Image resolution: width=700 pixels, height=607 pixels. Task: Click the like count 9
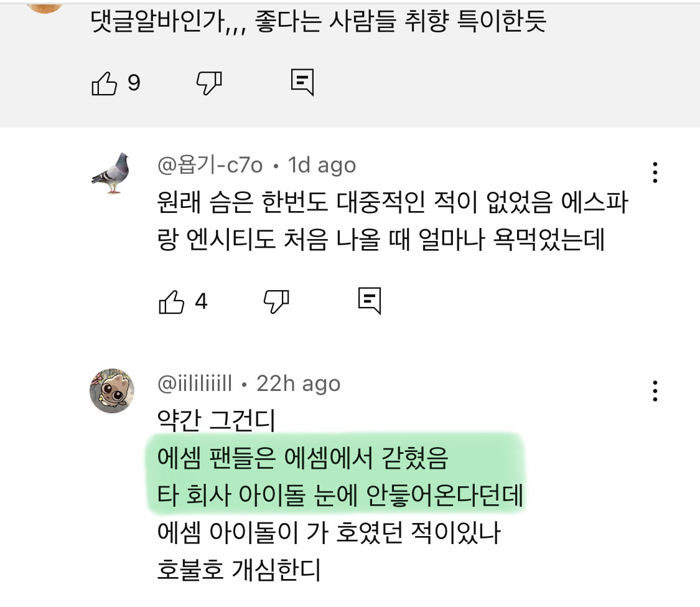pyautogui.click(x=134, y=83)
